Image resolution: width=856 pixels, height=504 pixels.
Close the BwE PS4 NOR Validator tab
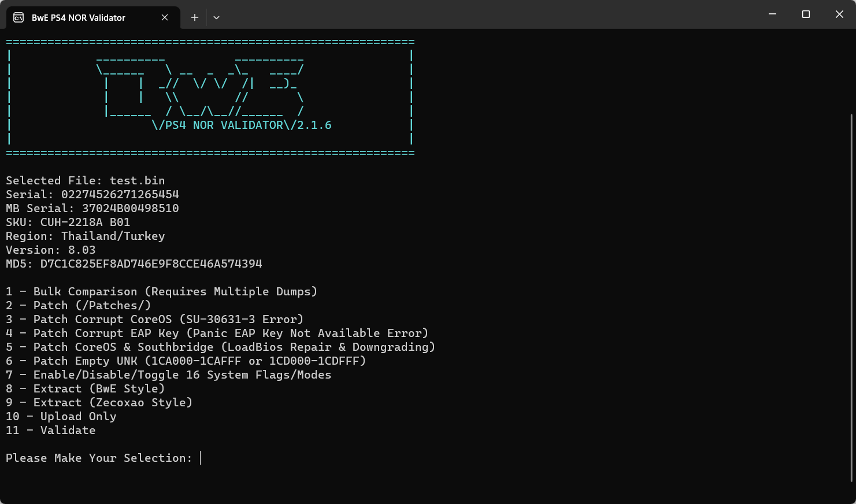pos(165,17)
